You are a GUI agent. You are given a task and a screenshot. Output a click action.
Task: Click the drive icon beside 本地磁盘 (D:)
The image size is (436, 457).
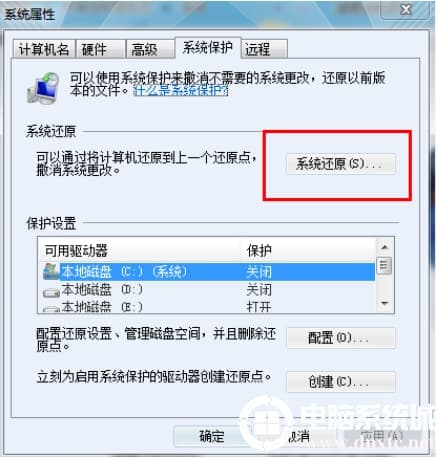coord(51,292)
